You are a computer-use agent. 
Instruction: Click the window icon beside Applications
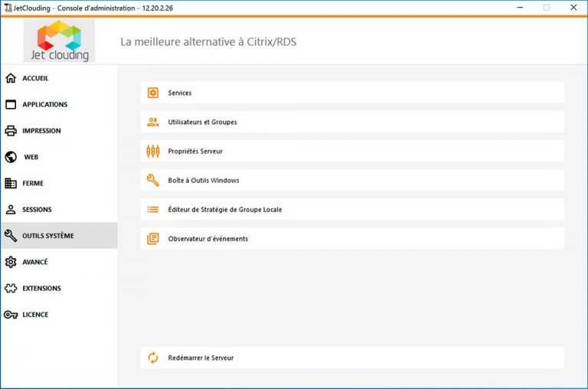[11, 104]
